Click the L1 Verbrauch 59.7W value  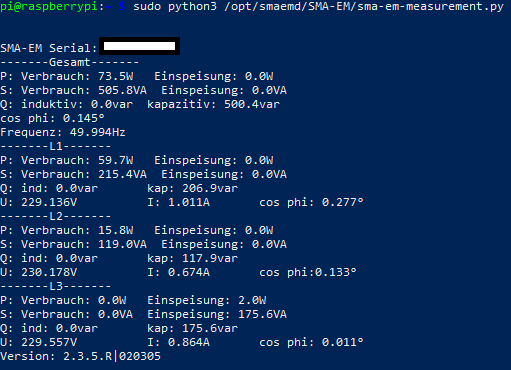(115, 160)
